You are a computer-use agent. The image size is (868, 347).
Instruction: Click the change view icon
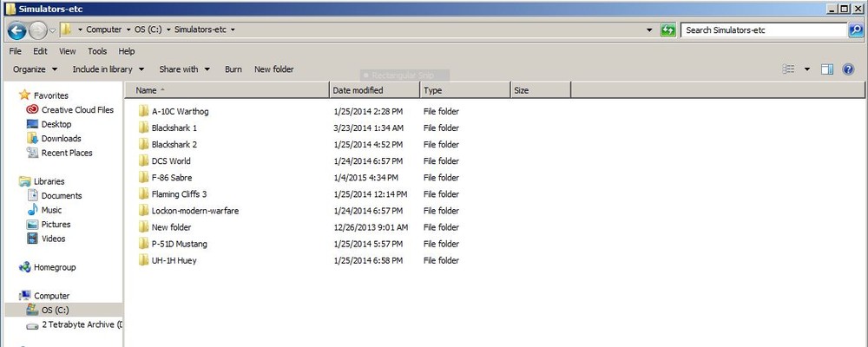coord(788,69)
